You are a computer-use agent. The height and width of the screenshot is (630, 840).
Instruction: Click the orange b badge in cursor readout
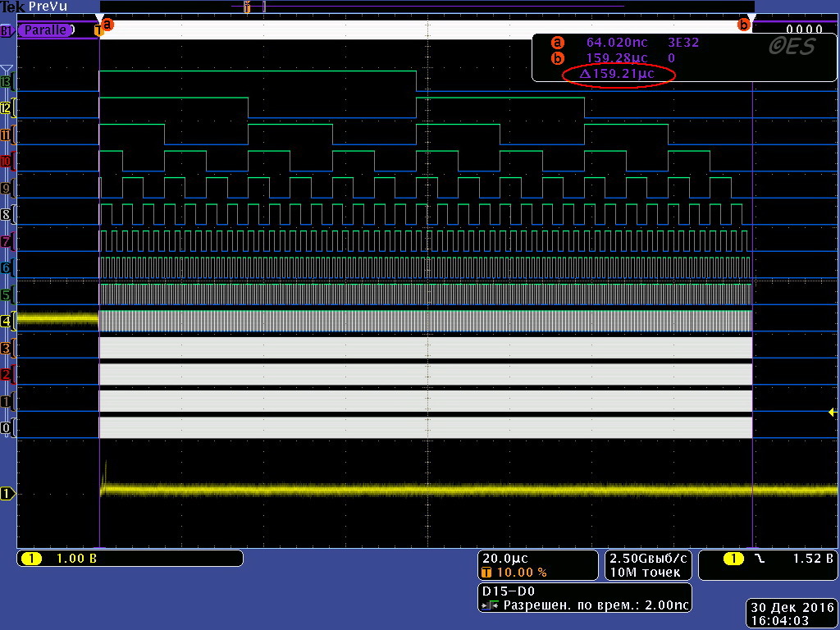pos(558,57)
